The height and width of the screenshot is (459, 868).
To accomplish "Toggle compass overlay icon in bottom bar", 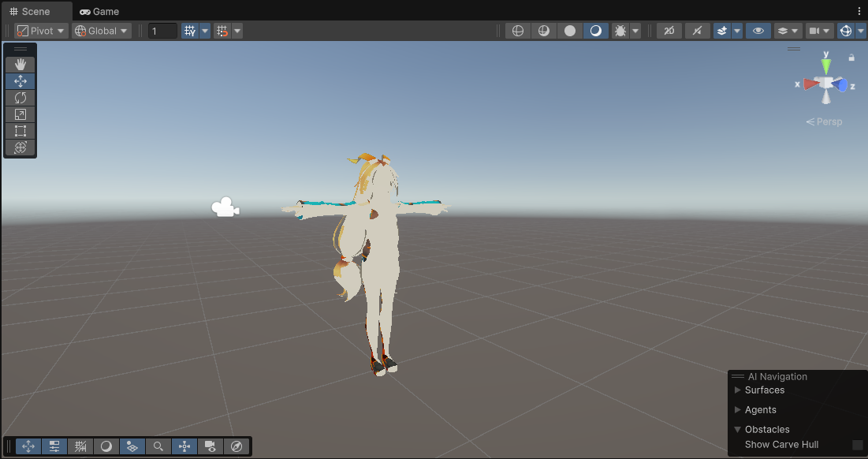I will 237,446.
